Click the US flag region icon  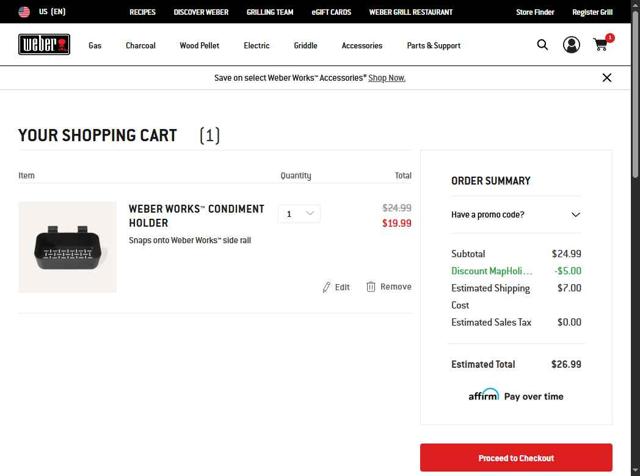pos(24,12)
